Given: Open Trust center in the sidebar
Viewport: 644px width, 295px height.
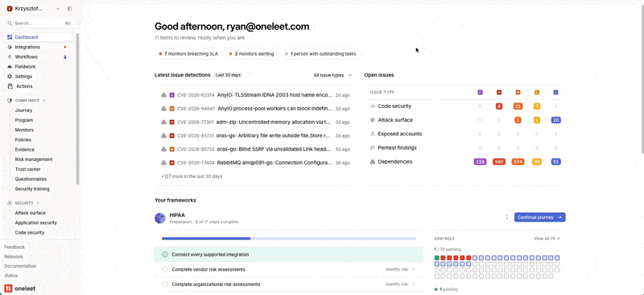Looking at the screenshot, I should click(27, 169).
